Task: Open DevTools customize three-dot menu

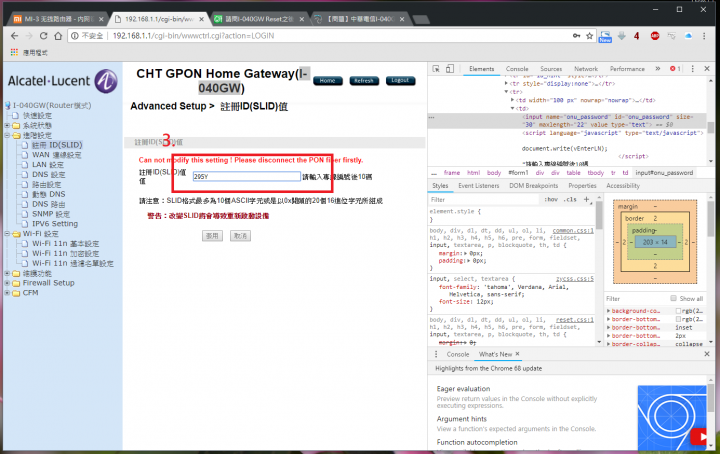Action: click(692, 69)
